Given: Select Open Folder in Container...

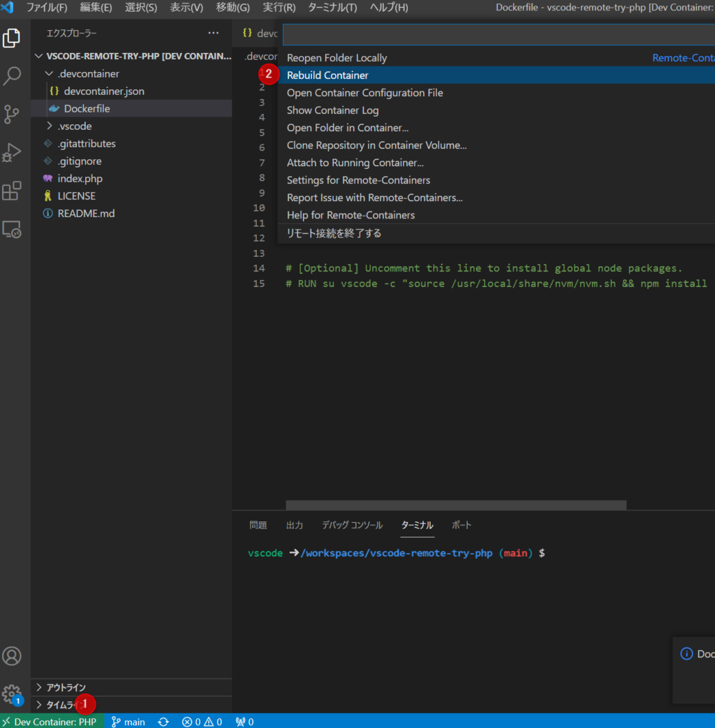Looking at the screenshot, I should (496, 128).
